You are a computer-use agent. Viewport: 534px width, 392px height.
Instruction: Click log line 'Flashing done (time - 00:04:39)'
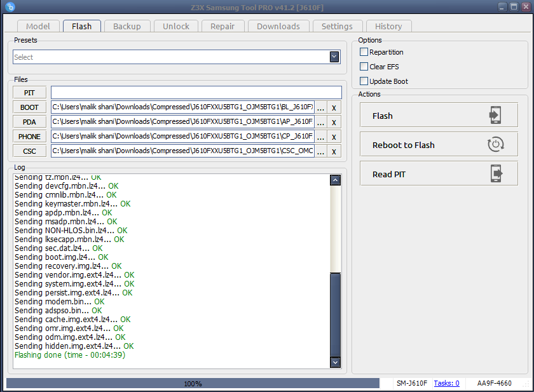[x=70, y=355]
